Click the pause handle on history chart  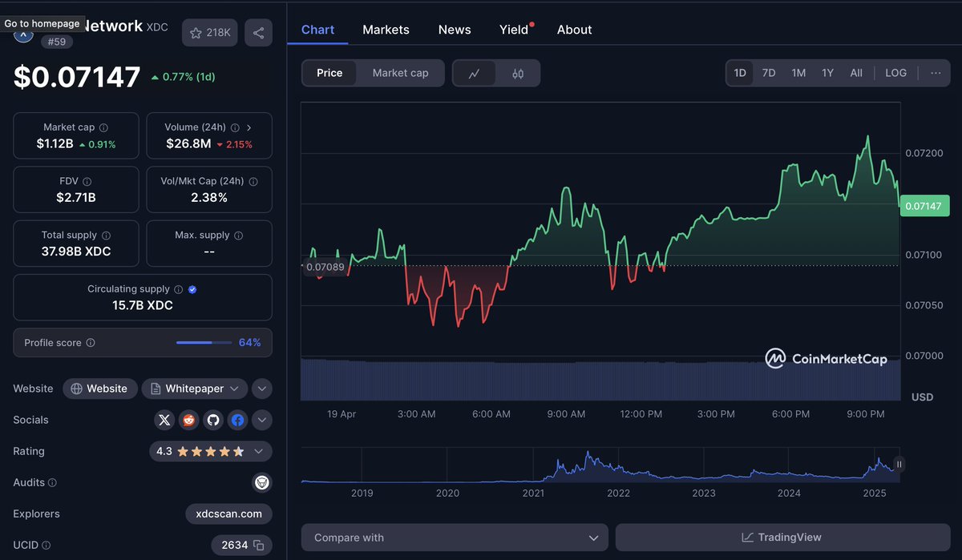899,464
